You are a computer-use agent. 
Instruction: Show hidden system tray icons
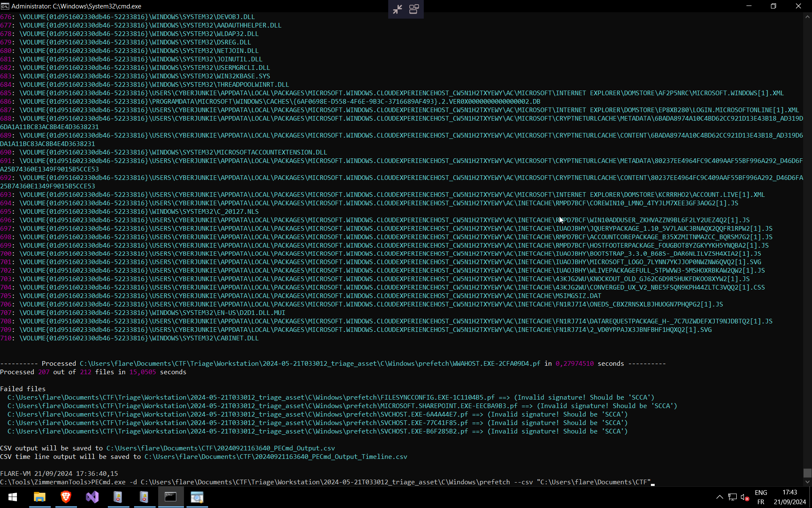719,497
